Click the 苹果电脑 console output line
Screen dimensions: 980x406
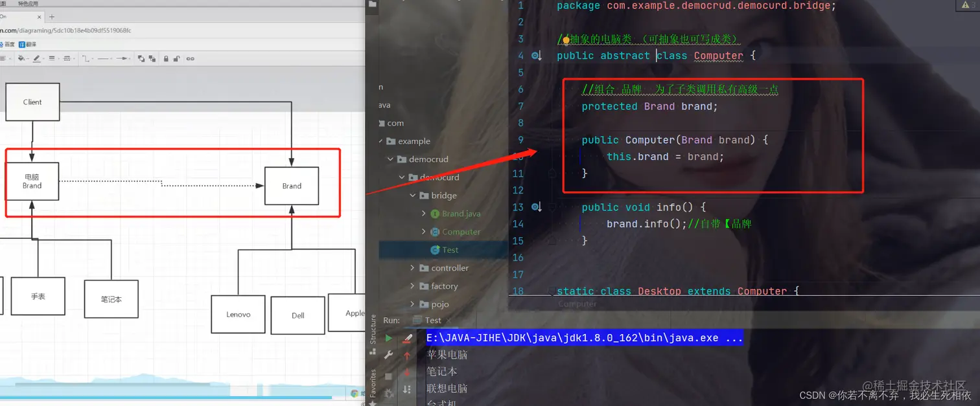coord(447,355)
